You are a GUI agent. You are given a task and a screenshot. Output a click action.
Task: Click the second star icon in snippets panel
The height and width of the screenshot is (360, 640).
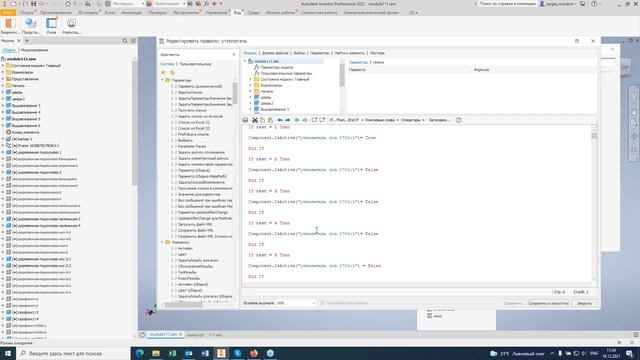click(x=172, y=72)
